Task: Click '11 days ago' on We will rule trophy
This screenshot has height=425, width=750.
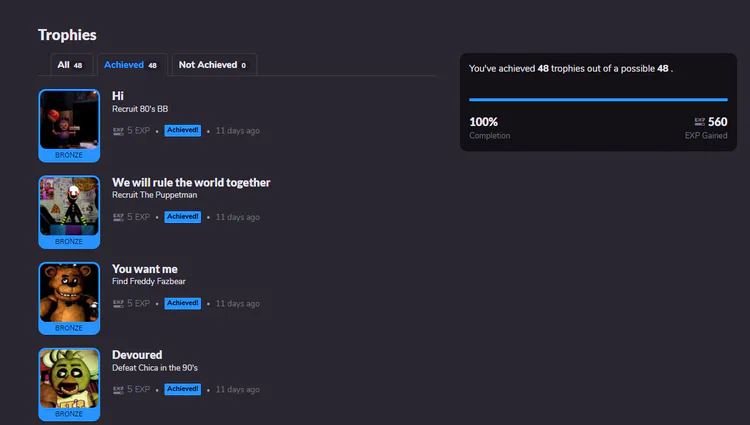Action: pyautogui.click(x=238, y=218)
